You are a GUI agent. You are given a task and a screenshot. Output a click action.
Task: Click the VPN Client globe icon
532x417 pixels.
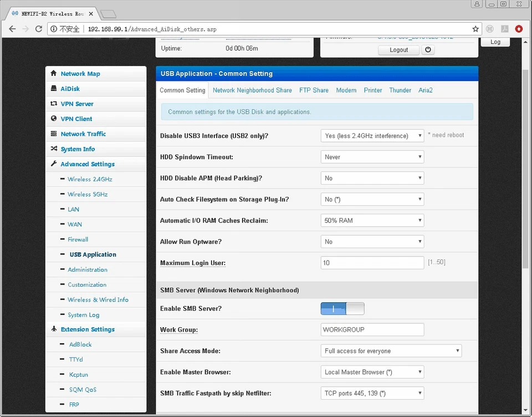point(54,119)
